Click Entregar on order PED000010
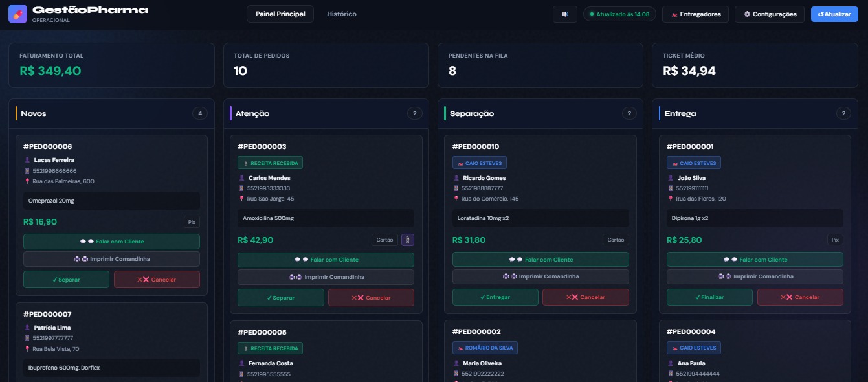Screen dimensions: 868x382 pyautogui.click(x=495, y=297)
